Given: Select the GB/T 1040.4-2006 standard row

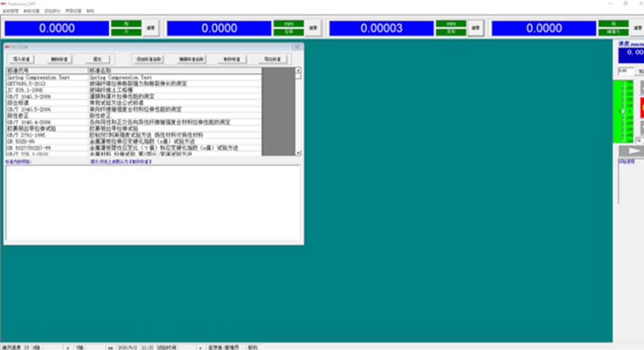Looking at the screenshot, I should point(134,123).
